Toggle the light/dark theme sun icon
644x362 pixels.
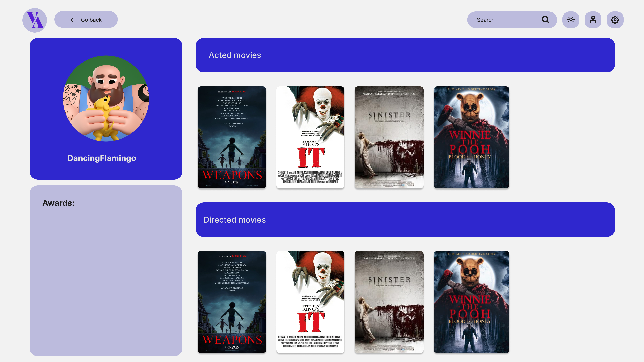(571, 20)
